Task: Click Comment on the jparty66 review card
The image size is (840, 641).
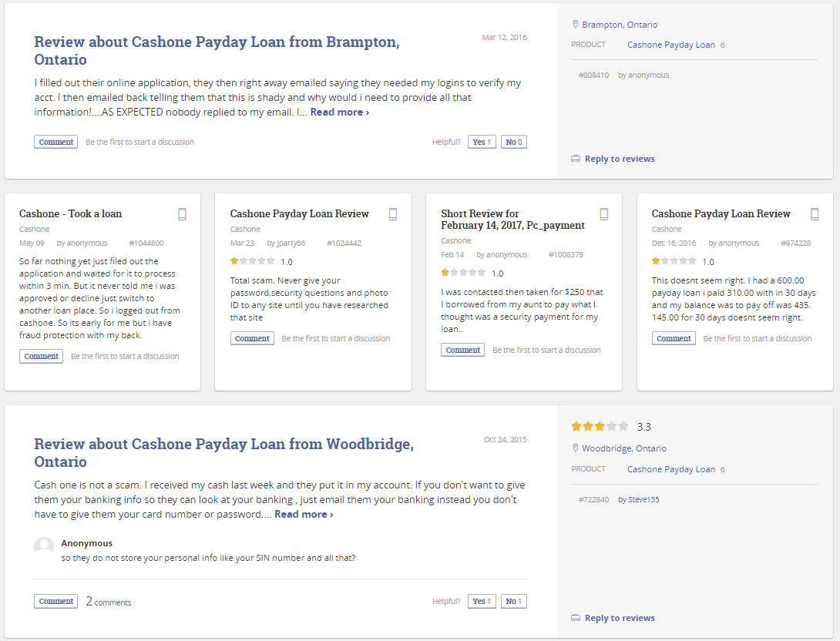Action: (252, 338)
